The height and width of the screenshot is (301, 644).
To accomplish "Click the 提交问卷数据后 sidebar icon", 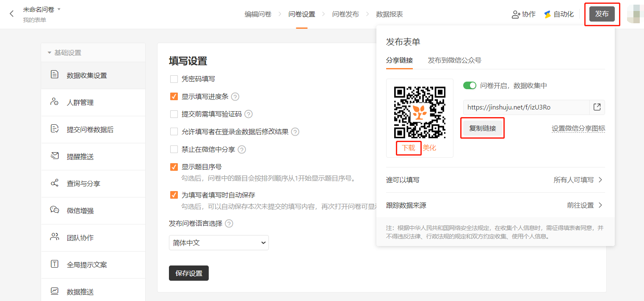I will point(55,129).
